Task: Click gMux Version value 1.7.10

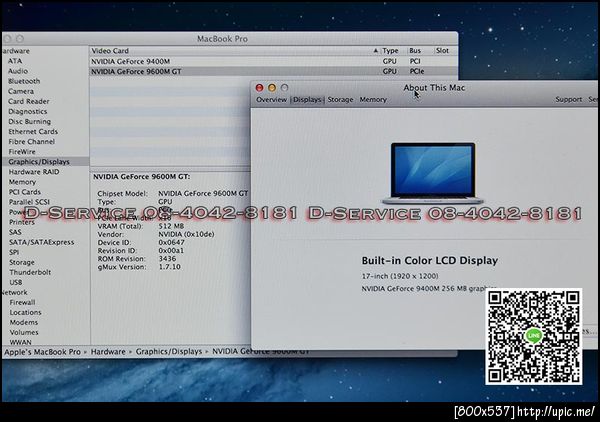Action: 169,267
